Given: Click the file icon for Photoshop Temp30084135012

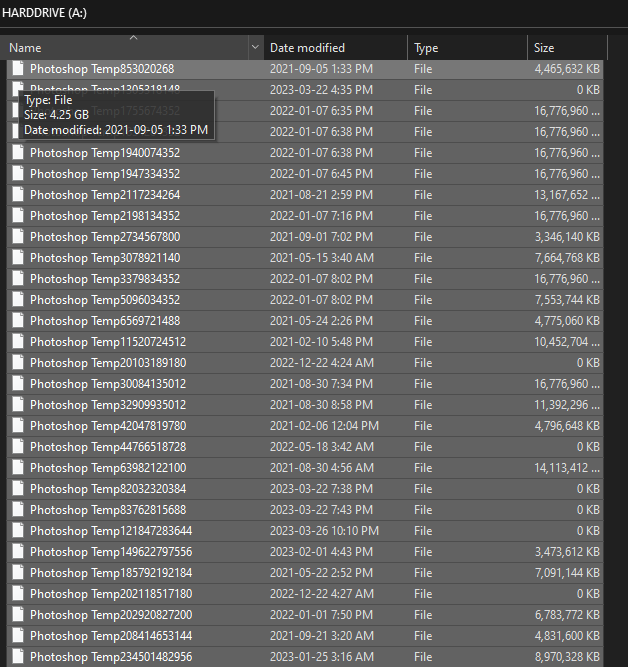Looking at the screenshot, I should (x=18, y=384).
